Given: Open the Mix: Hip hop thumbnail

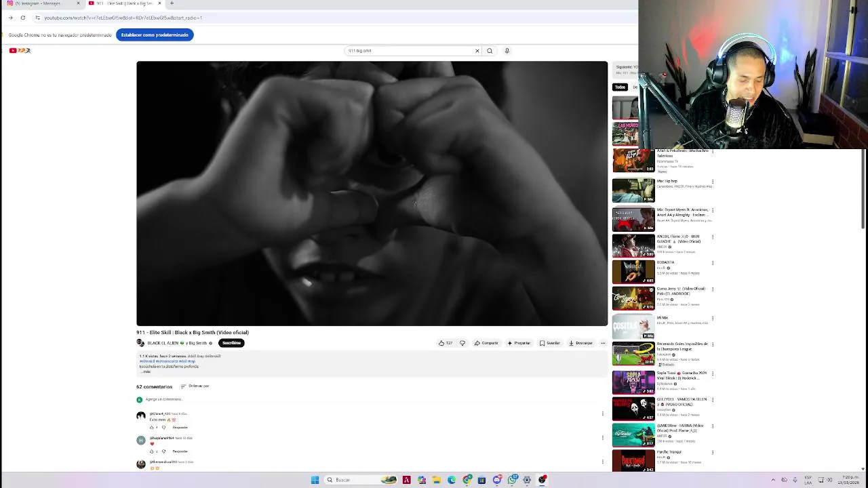Looking at the screenshot, I should coord(633,190).
